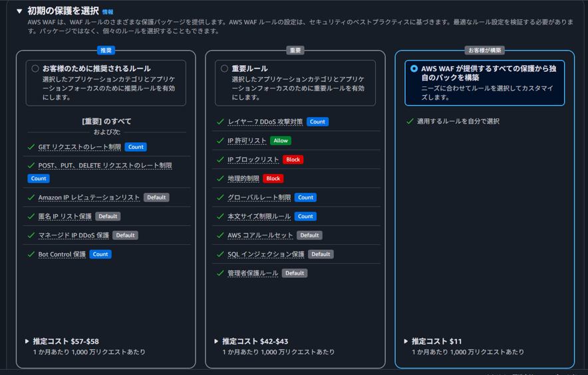Open 匿名 IP リスト保護 rule
Viewport: 588px width, 375px height.
(x=65, y=216)
